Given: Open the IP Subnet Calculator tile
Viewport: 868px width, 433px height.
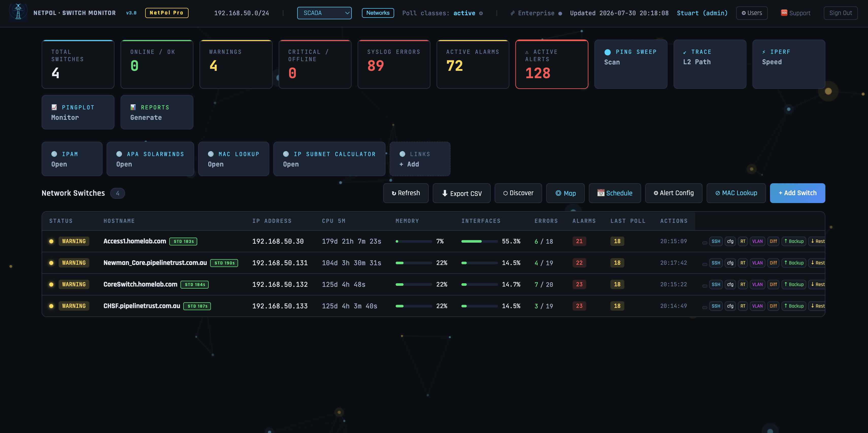Looking at the screenshot, I should point(329,159).
